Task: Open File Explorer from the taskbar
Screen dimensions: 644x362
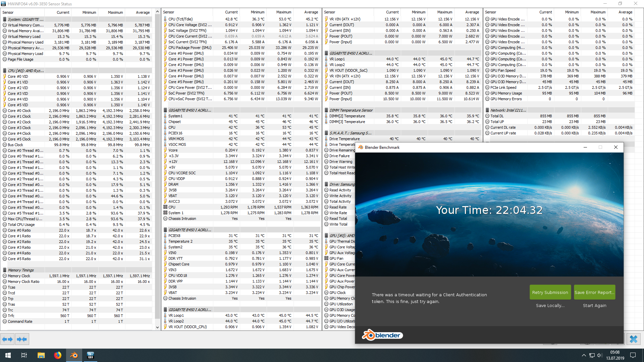Action: [41, 355]
